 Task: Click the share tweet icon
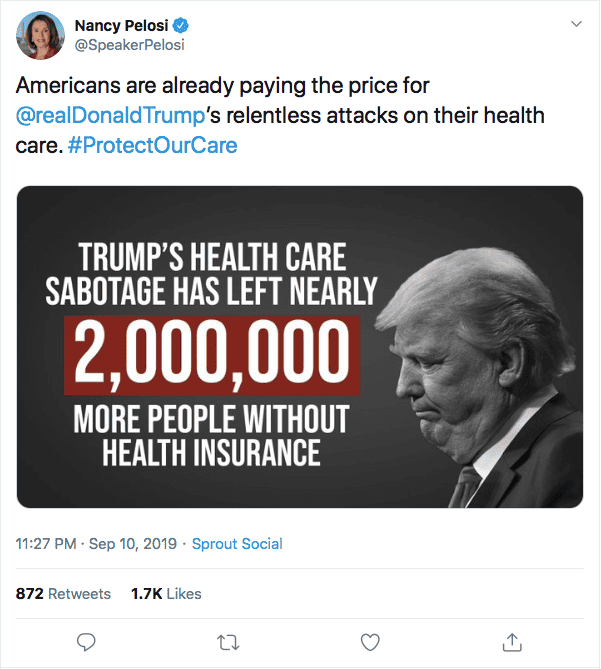pyautogui.click(x=512, y=640)
